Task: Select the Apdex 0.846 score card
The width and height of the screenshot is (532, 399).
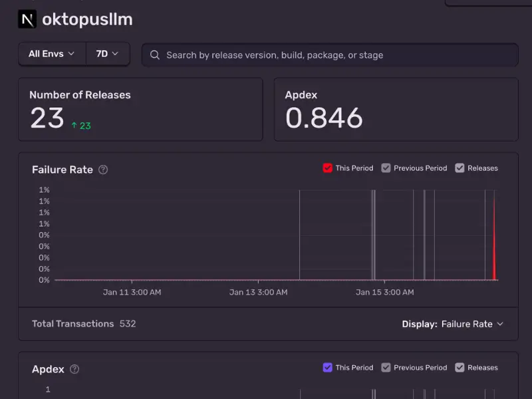Action: 396,110
